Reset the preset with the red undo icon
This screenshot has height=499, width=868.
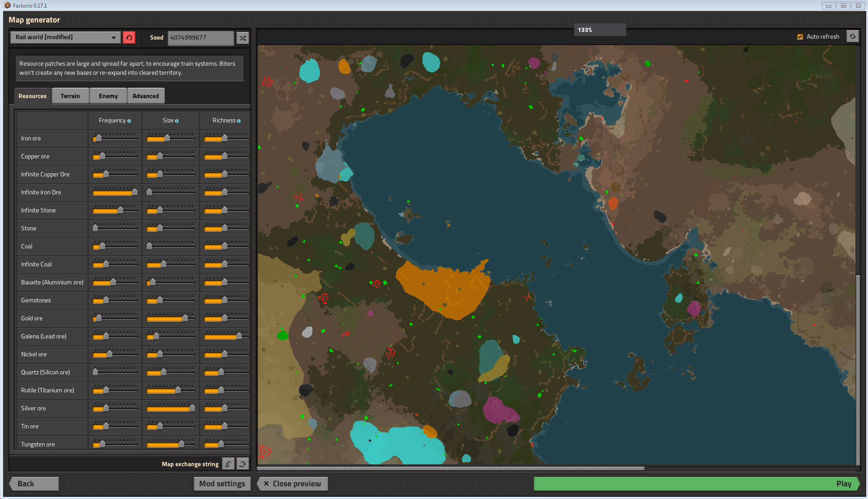pos(129,37)
